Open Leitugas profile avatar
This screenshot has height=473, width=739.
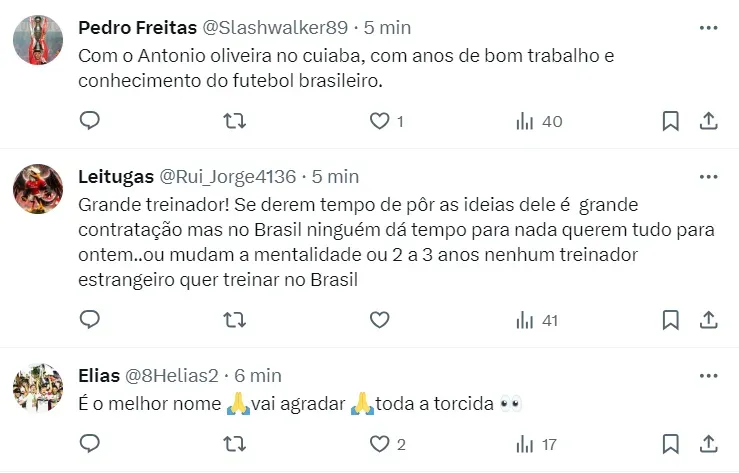tap(39, 189)
